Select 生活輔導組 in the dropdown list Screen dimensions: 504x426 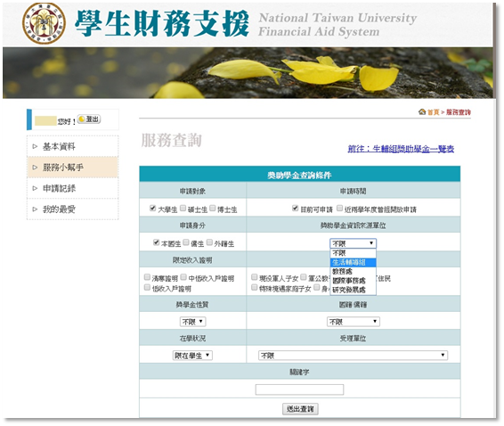click(353, 262)
